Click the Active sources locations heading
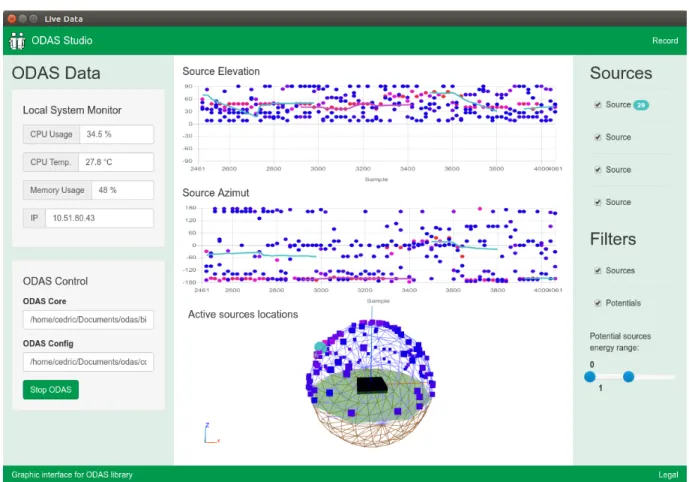 [x=243, y=315]
